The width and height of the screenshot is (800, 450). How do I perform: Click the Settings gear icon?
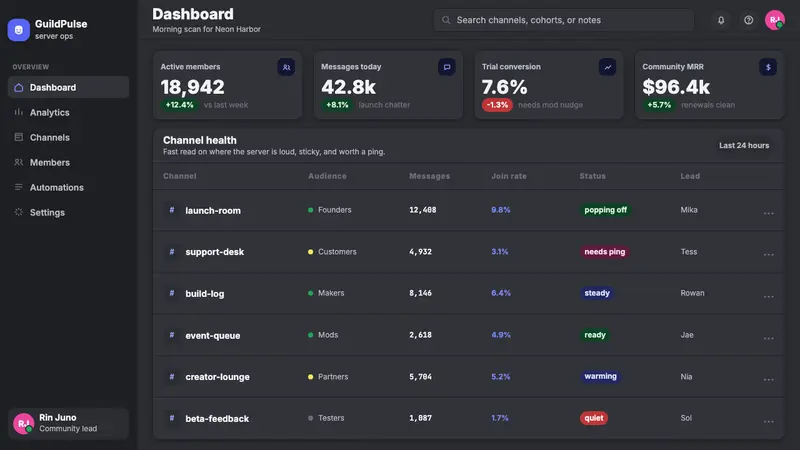pos(19,212)
